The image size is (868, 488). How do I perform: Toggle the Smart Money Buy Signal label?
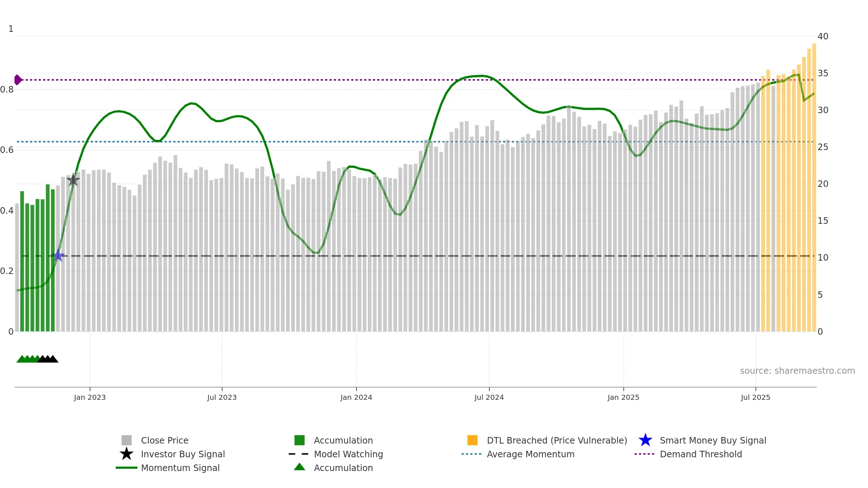[713, 440]
